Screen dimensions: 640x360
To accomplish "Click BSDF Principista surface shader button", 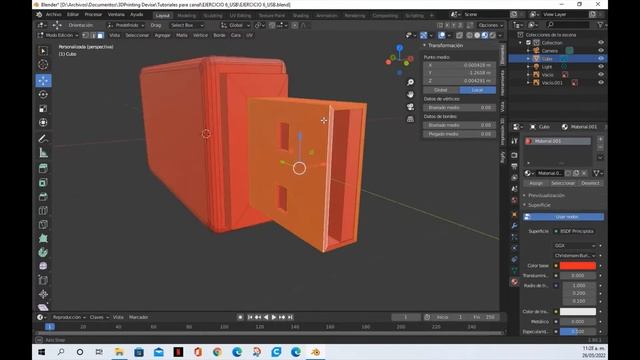I will click(574, 231).
